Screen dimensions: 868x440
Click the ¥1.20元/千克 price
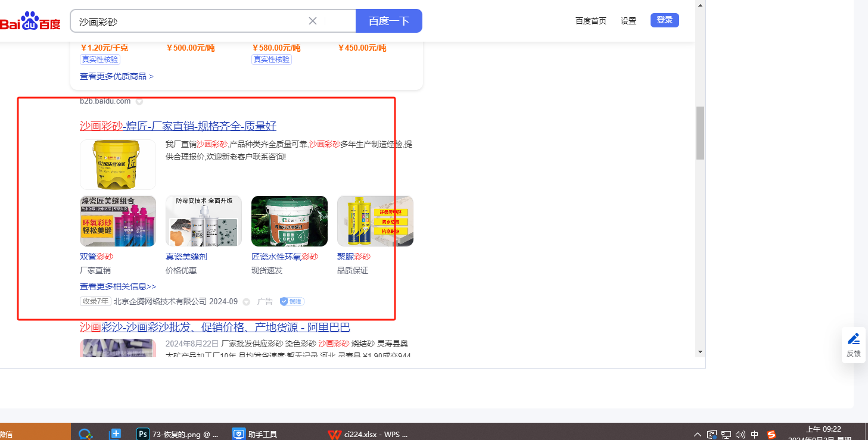tap(104, 48)
